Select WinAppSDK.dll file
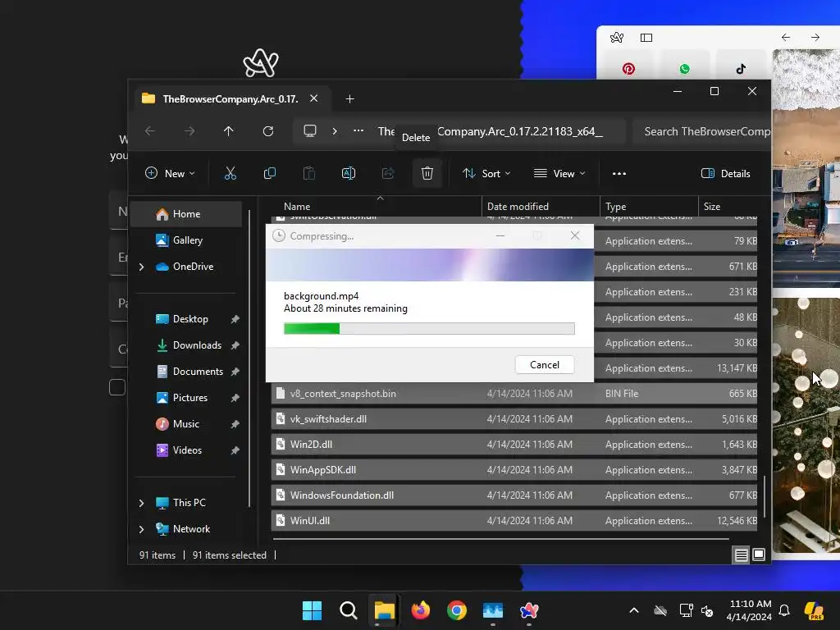The image size is (840, 630). (514, 470)
